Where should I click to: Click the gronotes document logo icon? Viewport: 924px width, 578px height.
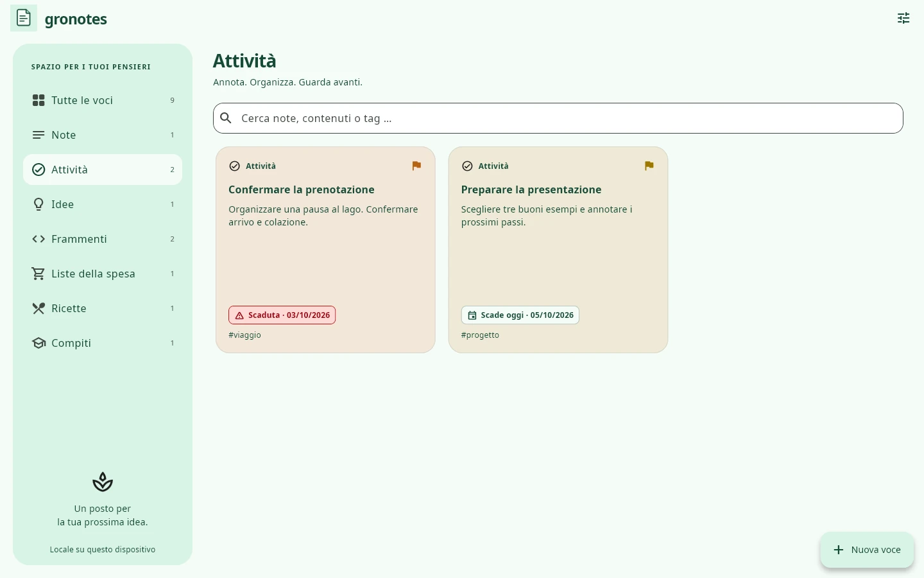click(24, 18)
